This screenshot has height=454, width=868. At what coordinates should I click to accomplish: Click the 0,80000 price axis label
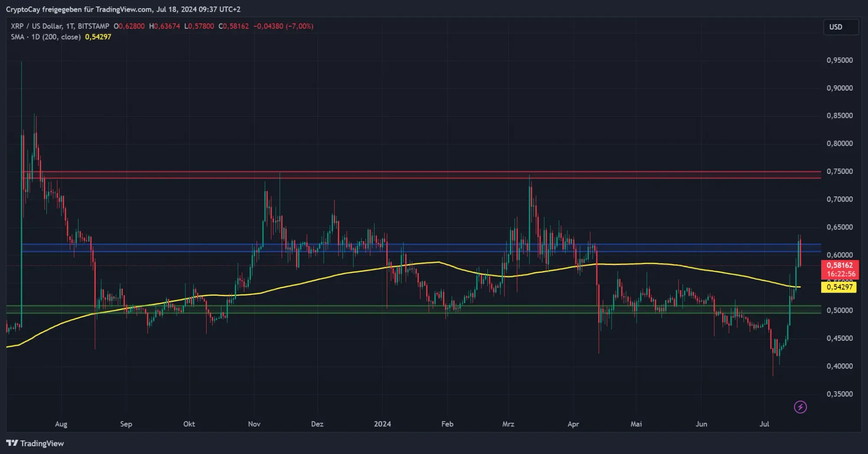[x=839, y=144]
